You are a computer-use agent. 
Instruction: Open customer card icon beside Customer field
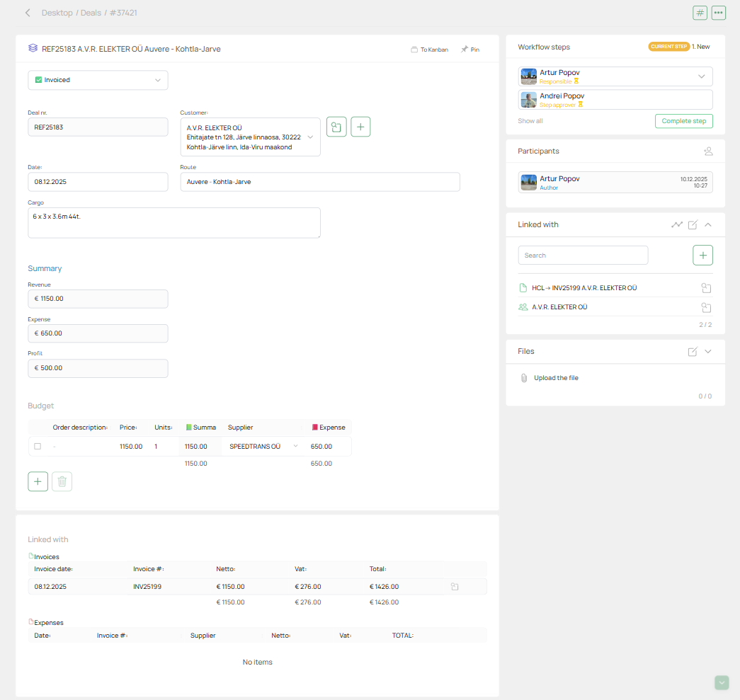point(336,127)
